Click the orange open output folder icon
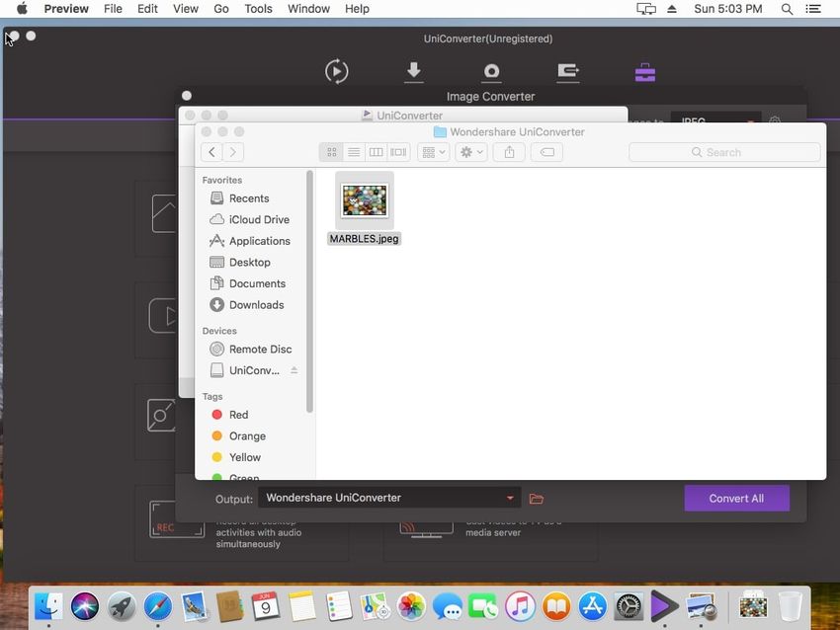Viewport: 840px width, 630px height. pyautogui.click(x=537, y=499)
